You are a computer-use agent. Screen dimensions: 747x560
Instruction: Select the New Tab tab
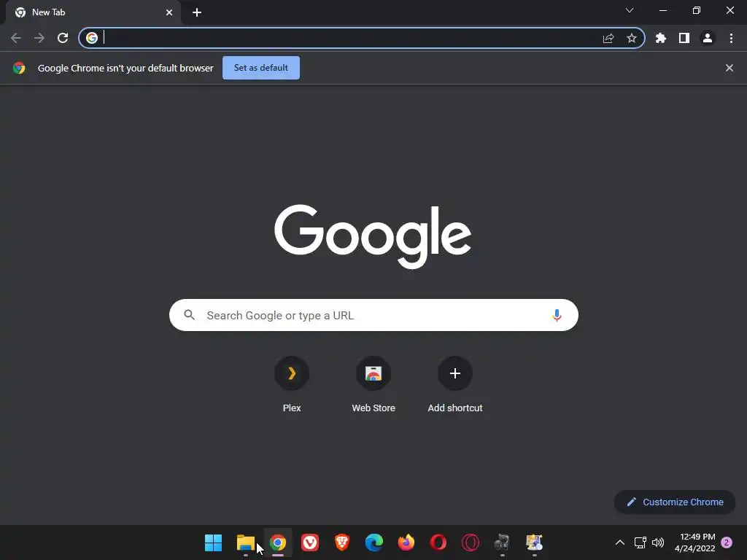pyautogui.click(x=93, y=12)
